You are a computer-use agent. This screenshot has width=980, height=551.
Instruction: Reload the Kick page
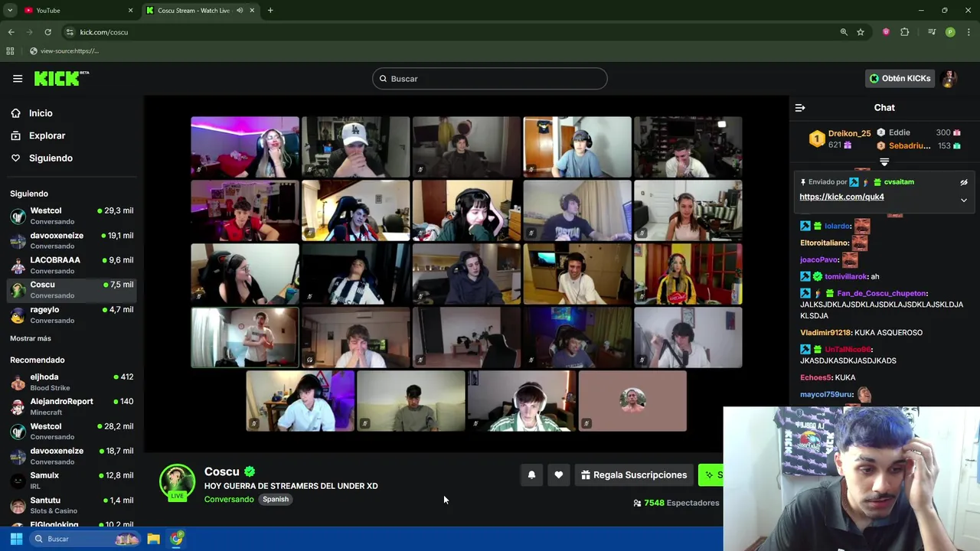47,32
